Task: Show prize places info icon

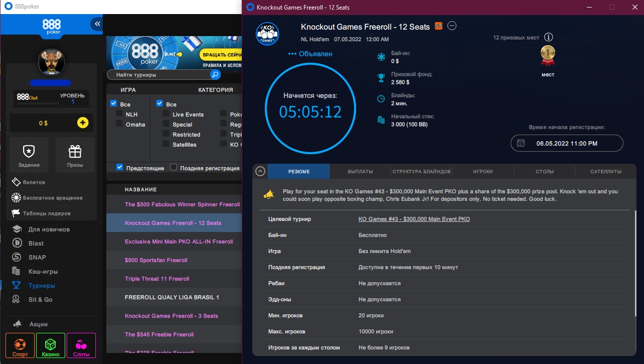Action: 549,37
